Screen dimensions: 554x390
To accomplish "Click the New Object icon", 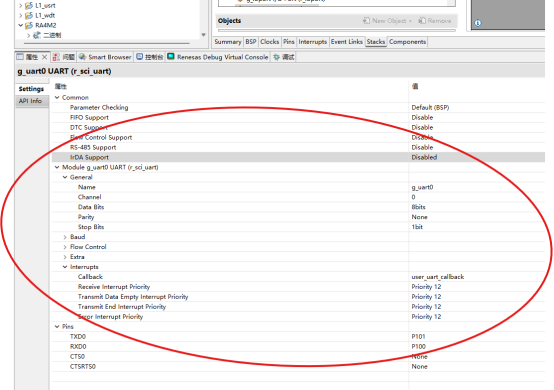I will (x=366, y=21).
